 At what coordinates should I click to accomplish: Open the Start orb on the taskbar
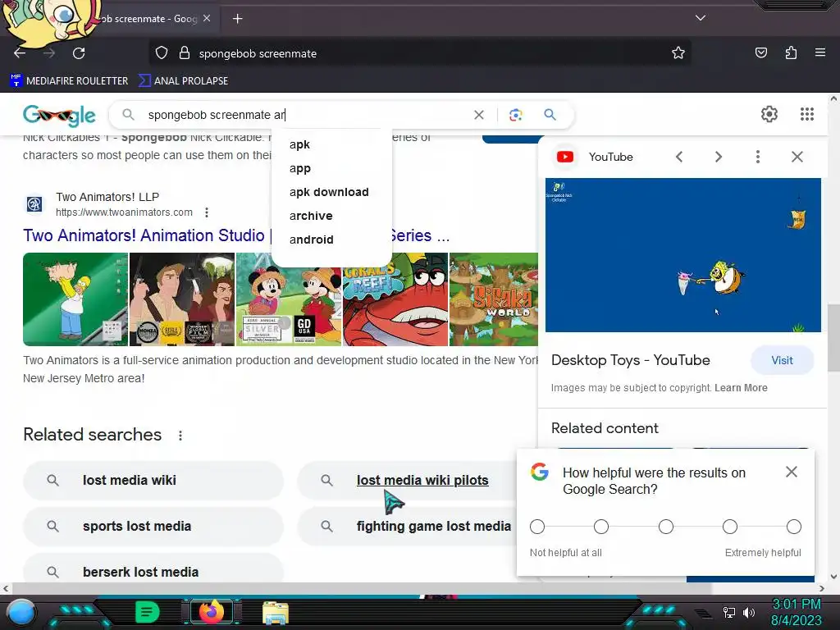[21, 612]
